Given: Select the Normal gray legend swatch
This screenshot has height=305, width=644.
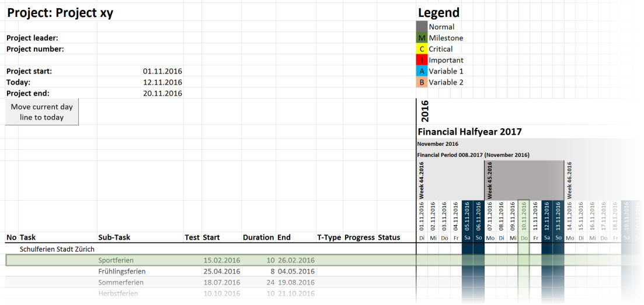Looking at the screenshot, I should coord(422,27).
